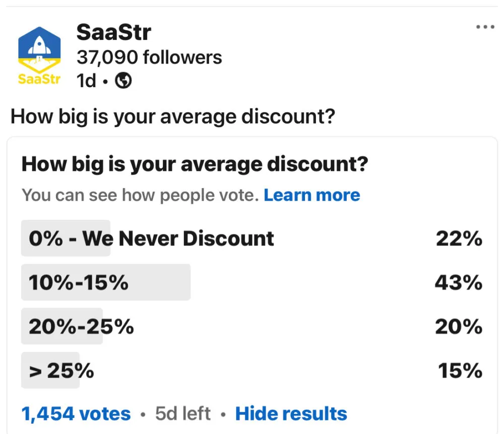
Task: Click the 15% result percentage
Action: [x=460, y=371]
